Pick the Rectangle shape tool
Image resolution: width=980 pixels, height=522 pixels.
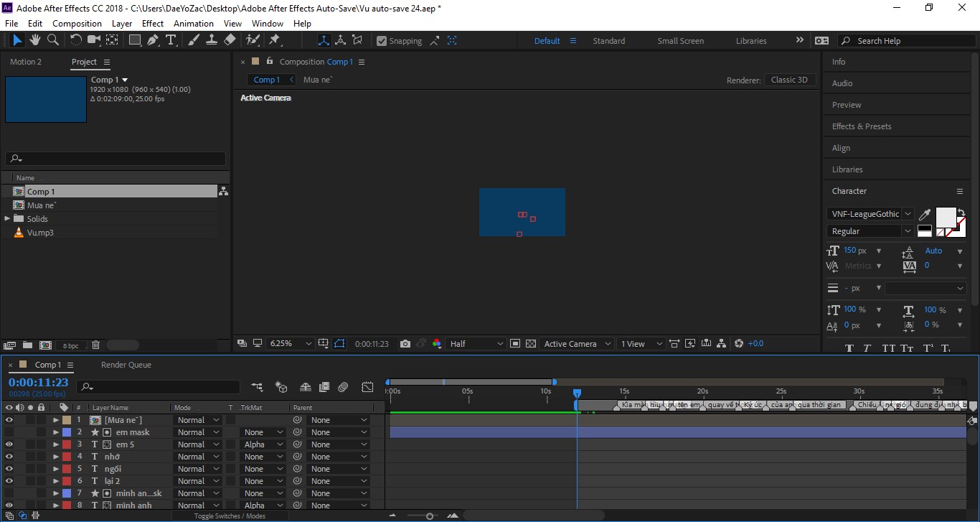tap(135, 40)
